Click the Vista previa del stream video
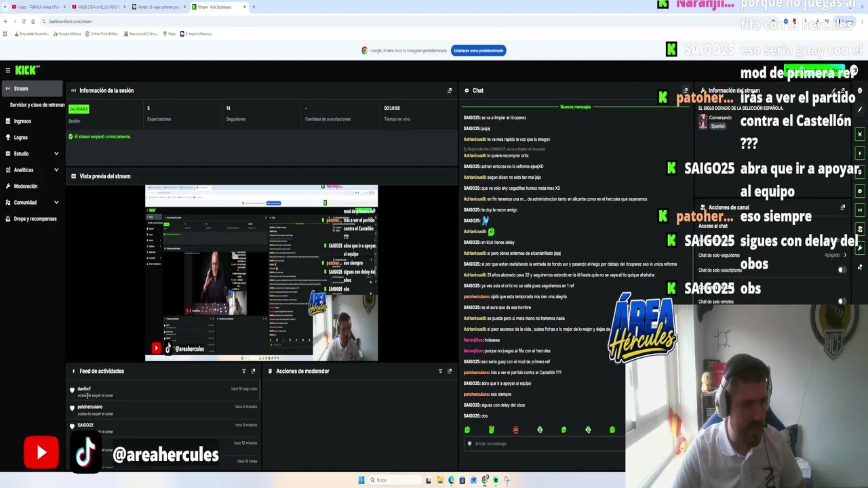The width and height of the screenshot is (868, 488). tap(261, 272)
